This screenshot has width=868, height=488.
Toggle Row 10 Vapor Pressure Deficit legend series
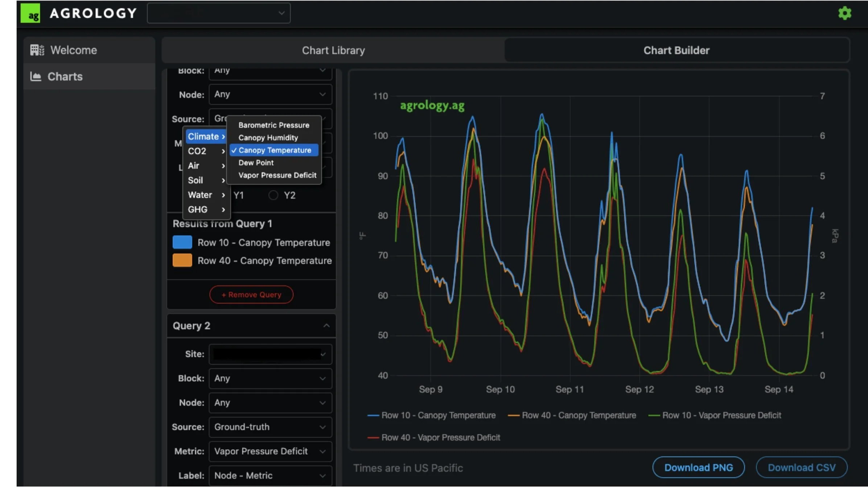coord(715,415)
